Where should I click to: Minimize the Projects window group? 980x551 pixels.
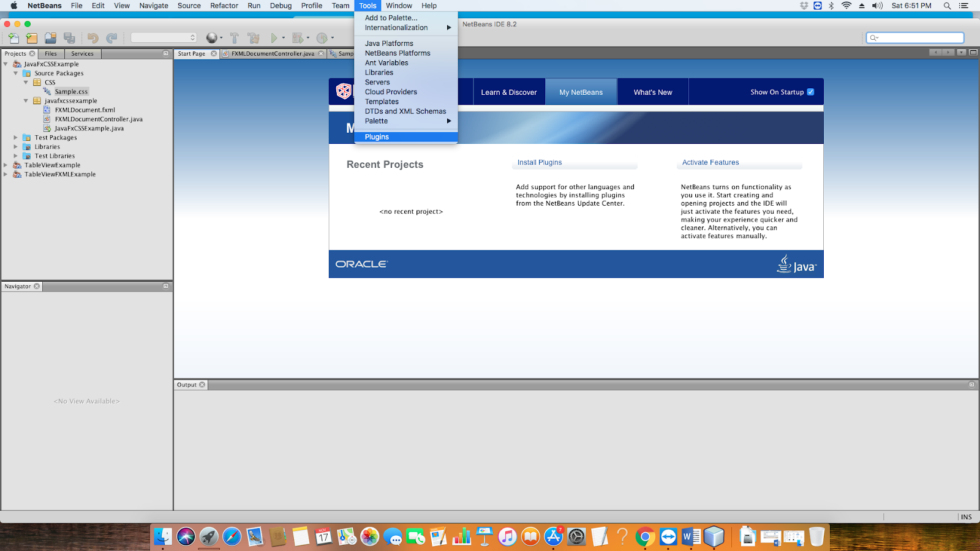click(166, 54)
